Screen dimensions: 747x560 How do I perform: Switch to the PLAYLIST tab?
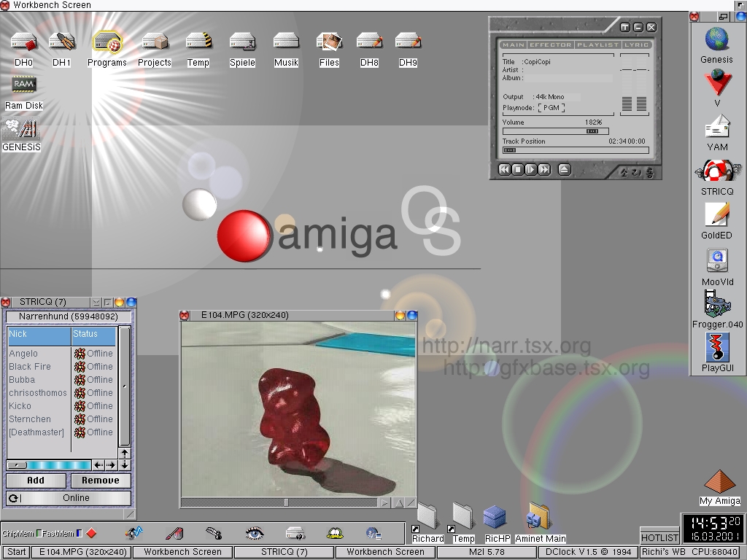[x=597, y=45]
